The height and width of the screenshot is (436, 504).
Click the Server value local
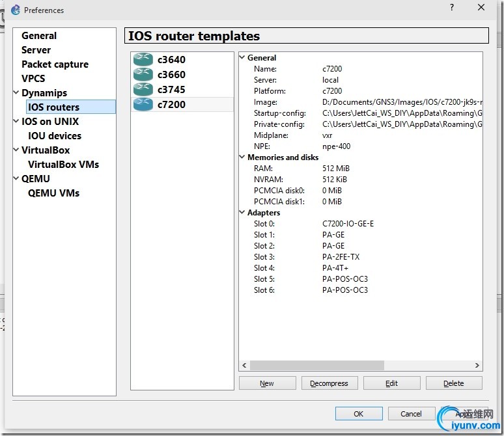pyautogui.click(x=330, y=79)
